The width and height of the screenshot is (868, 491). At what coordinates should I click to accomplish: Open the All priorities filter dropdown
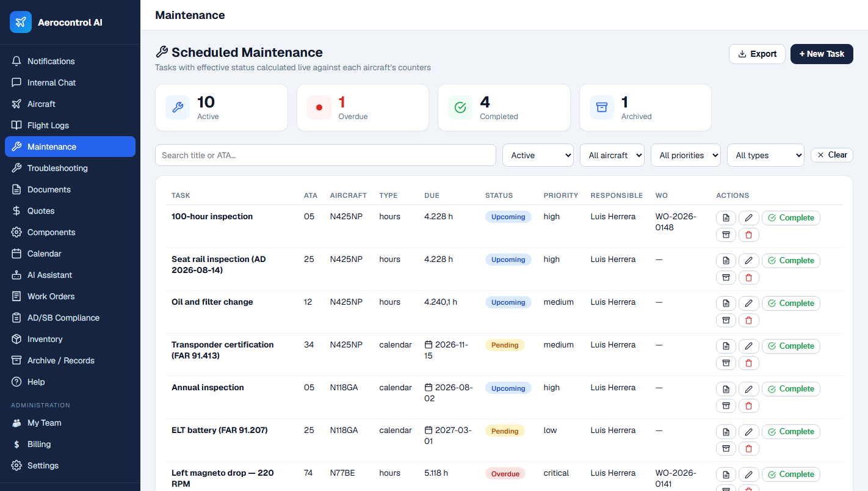pyautogui.click(x=685, y=155)
